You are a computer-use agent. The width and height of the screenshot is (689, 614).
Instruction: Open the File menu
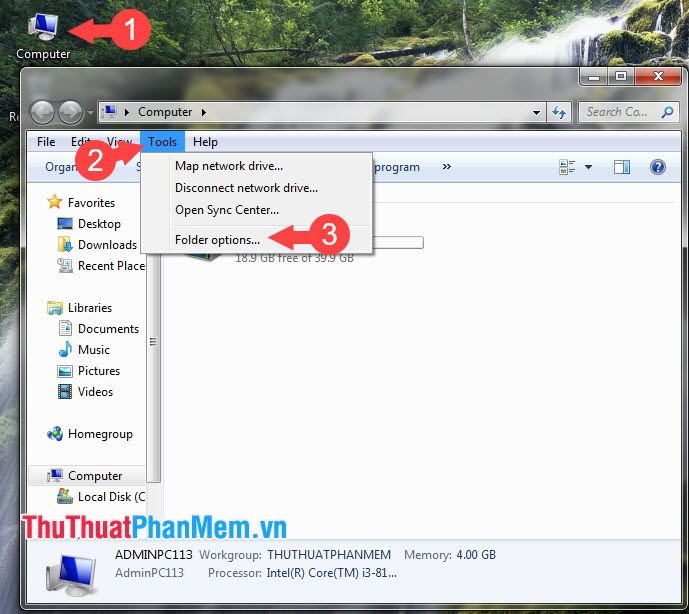coord(46,142)
